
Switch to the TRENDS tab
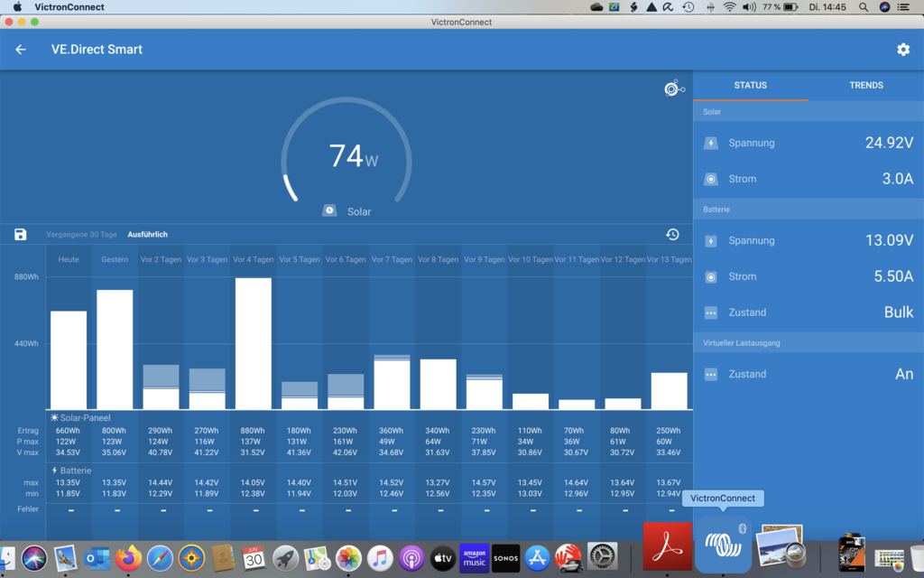(x=865, y=86)
